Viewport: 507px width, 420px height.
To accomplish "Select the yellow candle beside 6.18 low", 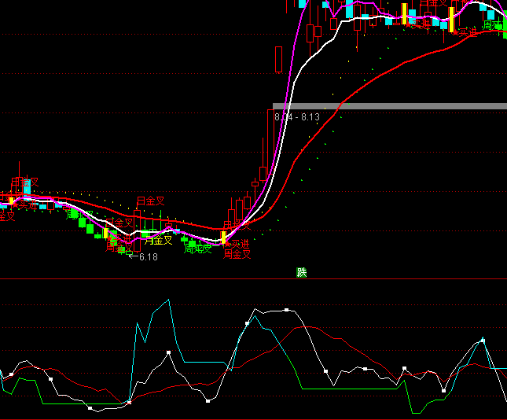I will (106, 234).
